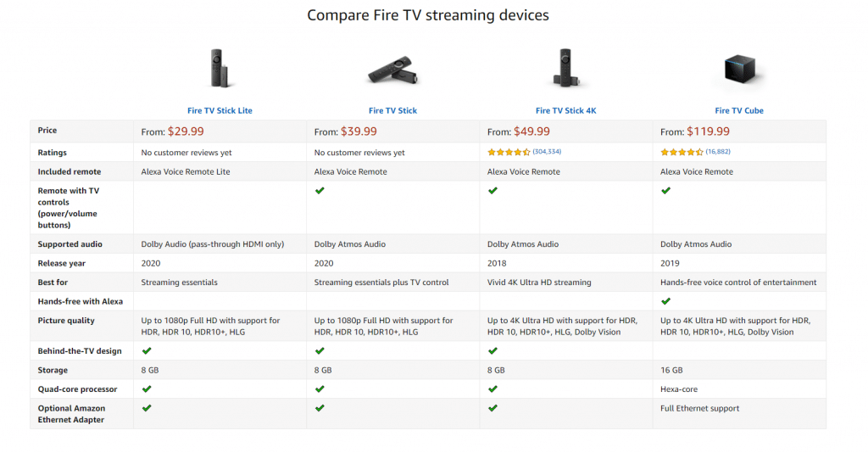Open the Fire TV Stick product image
Viewport: 868px width, 453px height.
[x=393, y=70]
